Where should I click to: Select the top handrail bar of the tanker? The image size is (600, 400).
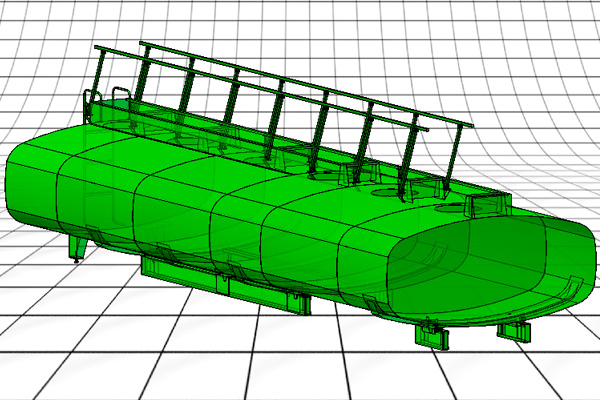pyautogui.click(x=300, y=84)
